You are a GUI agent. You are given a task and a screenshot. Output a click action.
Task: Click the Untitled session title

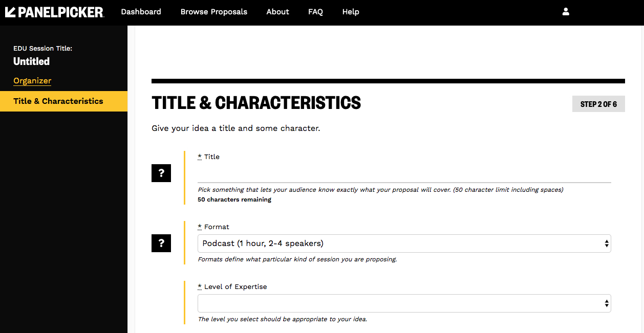(32, 61)
